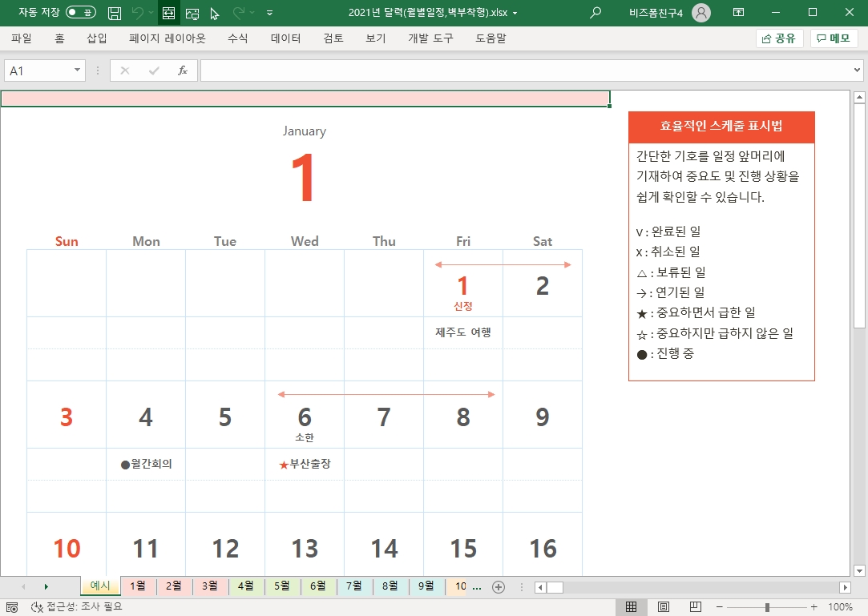The height and width of the screenshot is (616, 868).
Task: Click the pointer select mode icon
Action: coord(215,14)
